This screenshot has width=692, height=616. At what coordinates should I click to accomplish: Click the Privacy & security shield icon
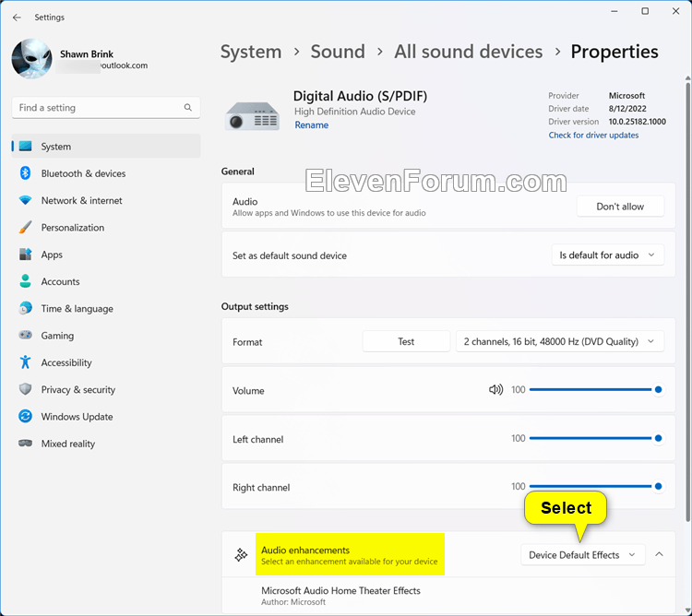(x=25, y=389)
